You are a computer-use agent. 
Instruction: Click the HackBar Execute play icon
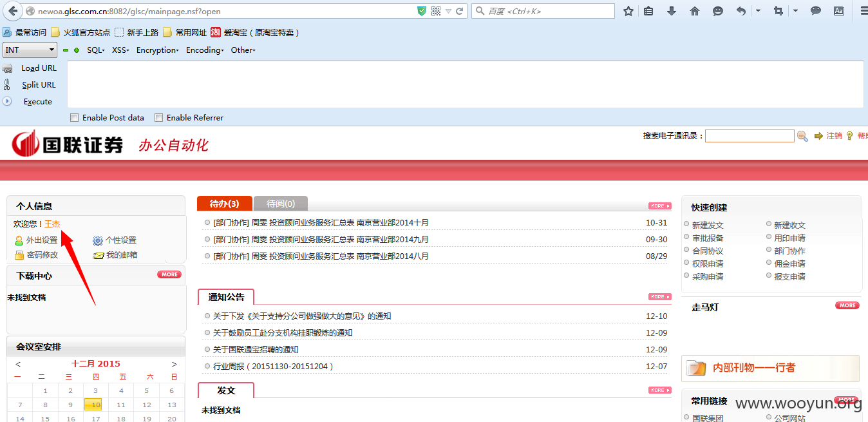[x=8, y=101]
